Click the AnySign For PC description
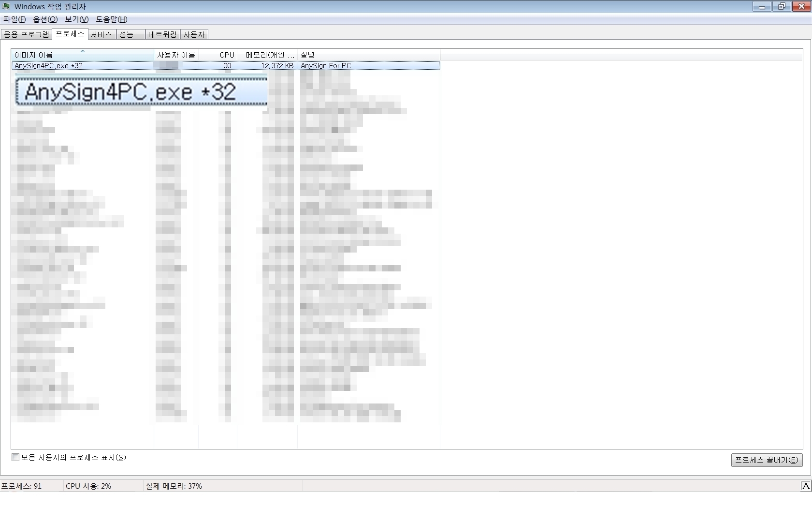812x508 pixels. [326, 66]
